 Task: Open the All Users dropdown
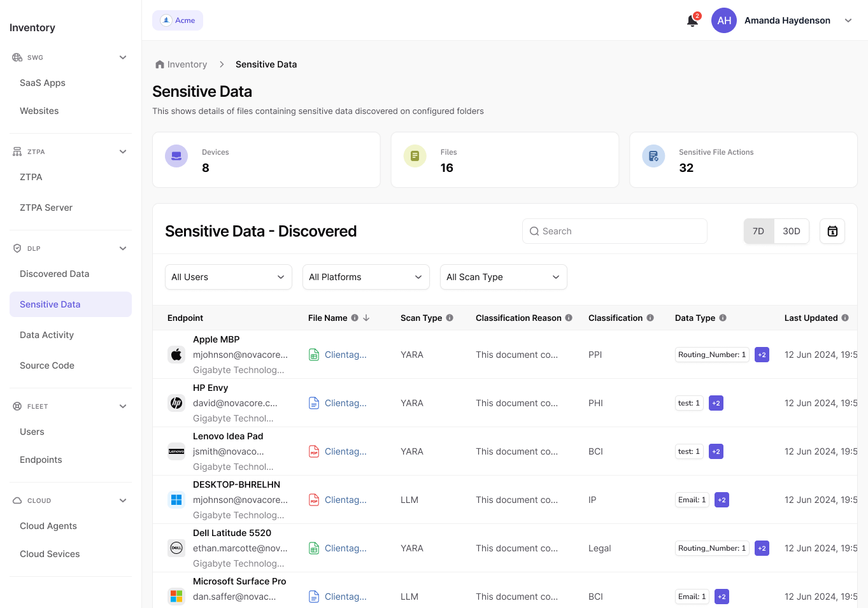coord(228,277)
